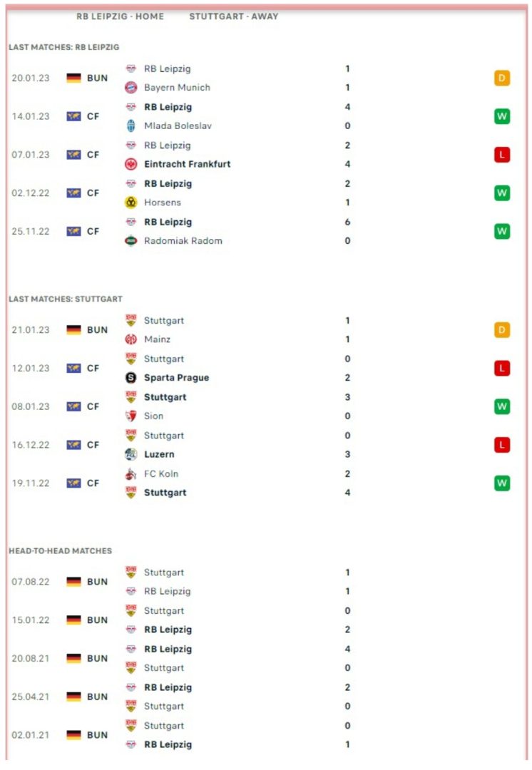Click the Eintracht Frankfurt crest icon
The height and width of the screenshot is (770, 532).
click(131, 164)
